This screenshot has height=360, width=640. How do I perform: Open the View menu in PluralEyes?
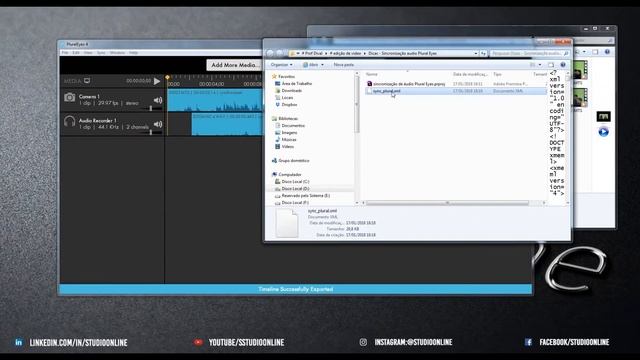tap(88, 53)
